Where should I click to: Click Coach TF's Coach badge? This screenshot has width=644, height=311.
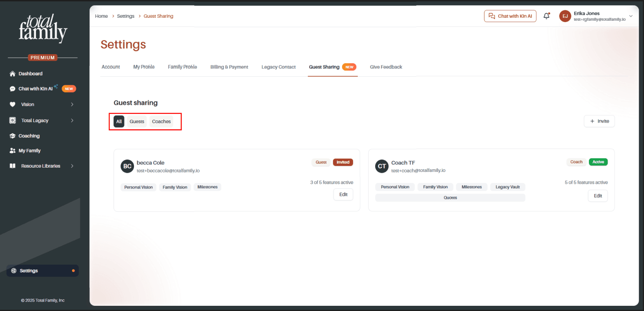[x=576, y=162]
